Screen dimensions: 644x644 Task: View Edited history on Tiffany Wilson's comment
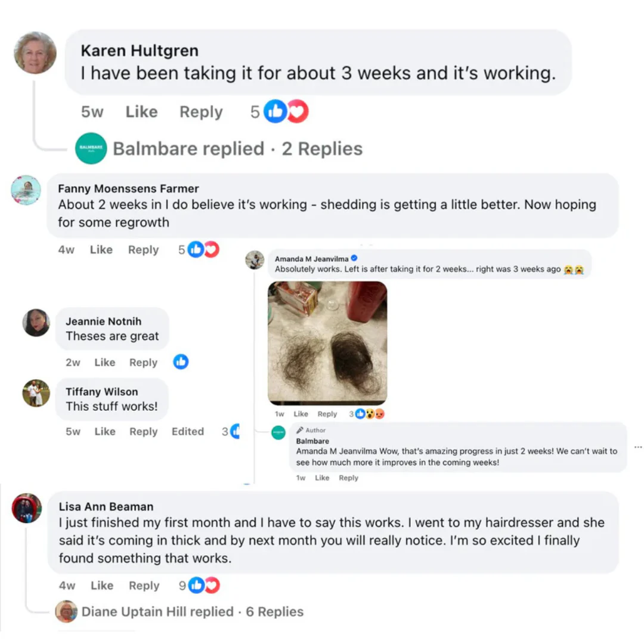188,432
